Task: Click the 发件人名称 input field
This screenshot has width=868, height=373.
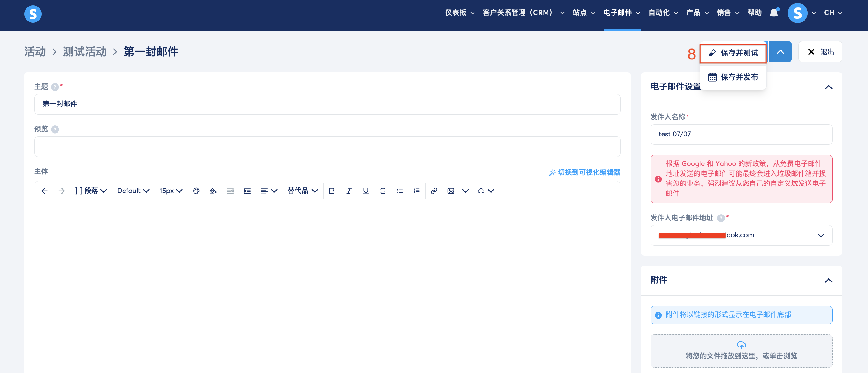Action: [x=741, y=134]
